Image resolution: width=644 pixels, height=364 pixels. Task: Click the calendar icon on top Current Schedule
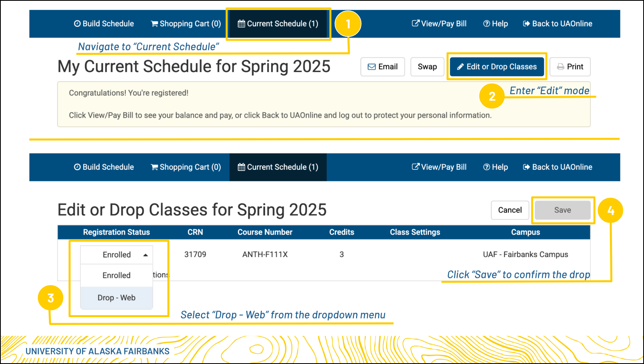tap(241, 24)
